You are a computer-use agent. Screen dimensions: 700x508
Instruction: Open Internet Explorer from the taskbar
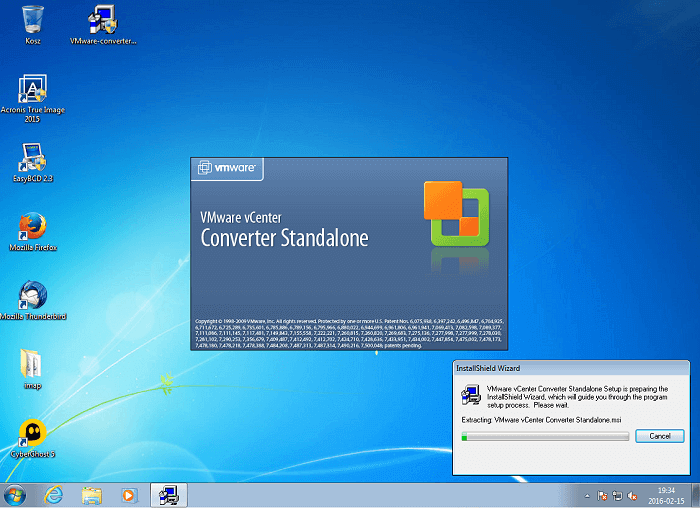click(x=54, y=495)
